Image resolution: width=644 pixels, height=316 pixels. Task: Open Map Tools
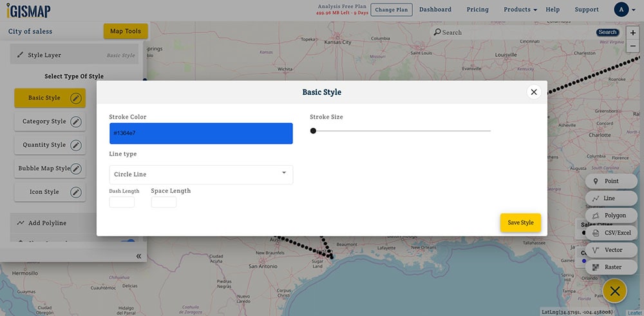click(126, 31)
